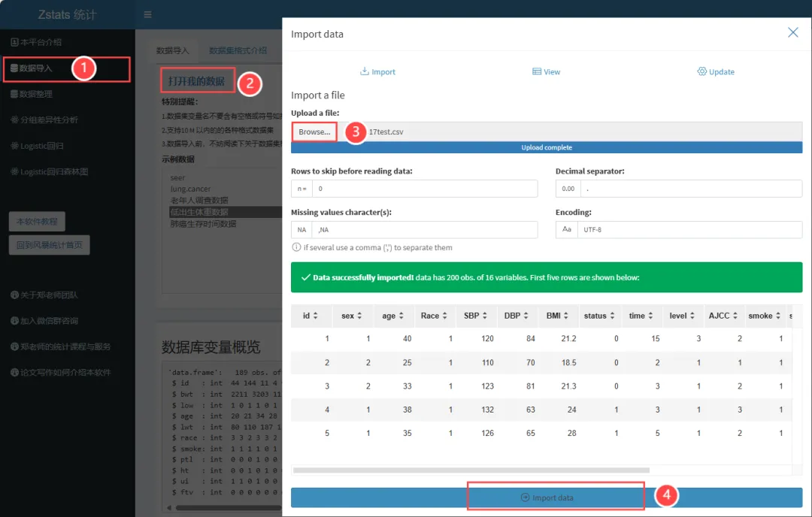The width and height of the screenshot is (812, 517).
Task: Focus the decimal separator input
Action: tap(692, 189)
